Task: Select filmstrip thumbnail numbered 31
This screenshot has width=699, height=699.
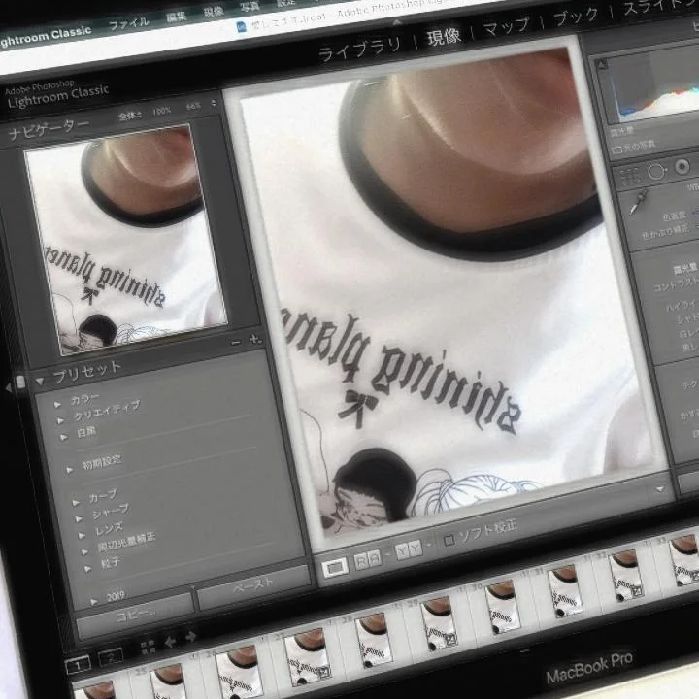Action: (564, 589)
